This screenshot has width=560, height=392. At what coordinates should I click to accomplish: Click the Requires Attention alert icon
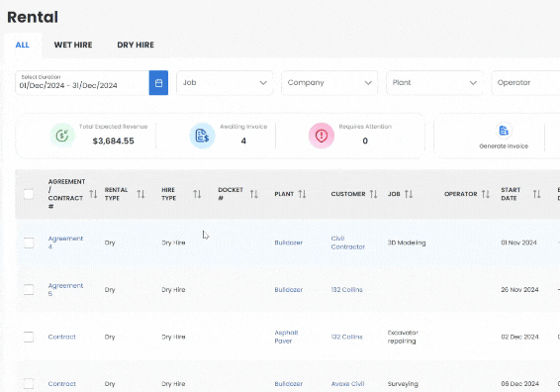322,136
